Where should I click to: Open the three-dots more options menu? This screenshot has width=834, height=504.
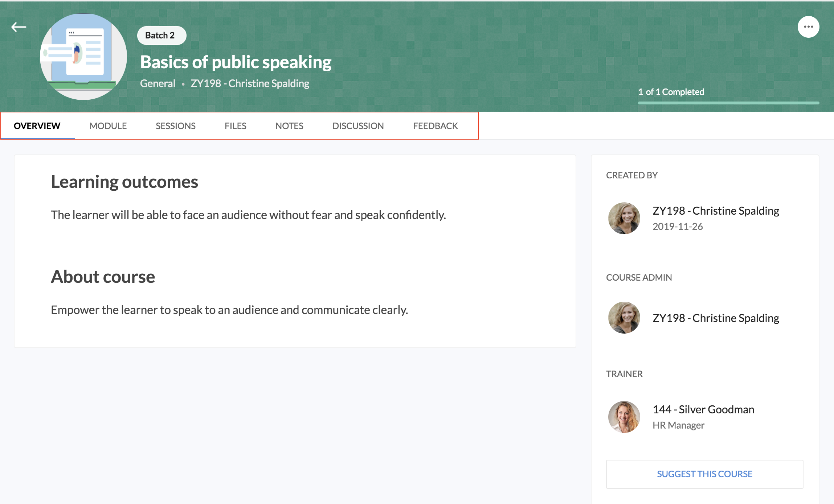(x=808, y=27)
